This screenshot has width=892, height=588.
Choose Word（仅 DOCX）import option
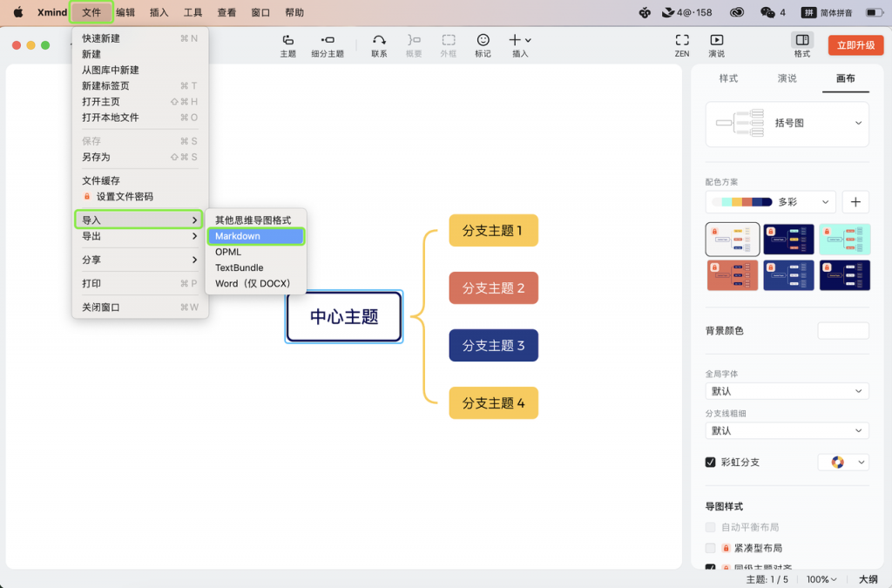pos(255,284)
